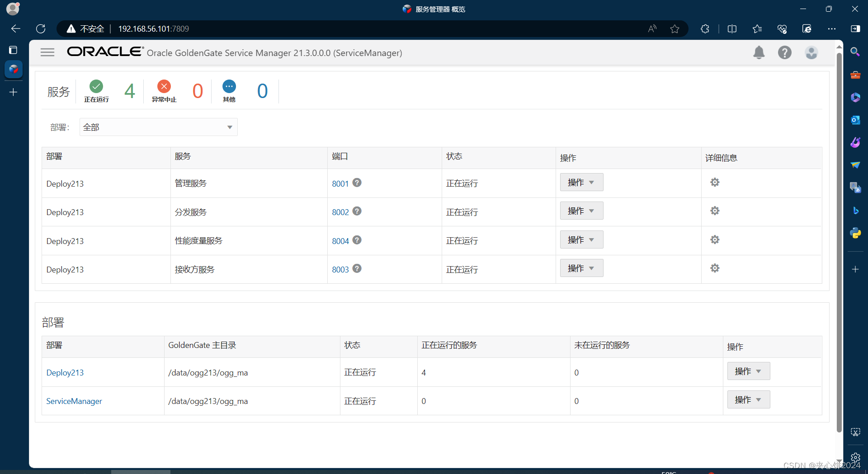The image size is (868, 474).
Task: Click the help icon next to port 8003
Action: point(357,268)
